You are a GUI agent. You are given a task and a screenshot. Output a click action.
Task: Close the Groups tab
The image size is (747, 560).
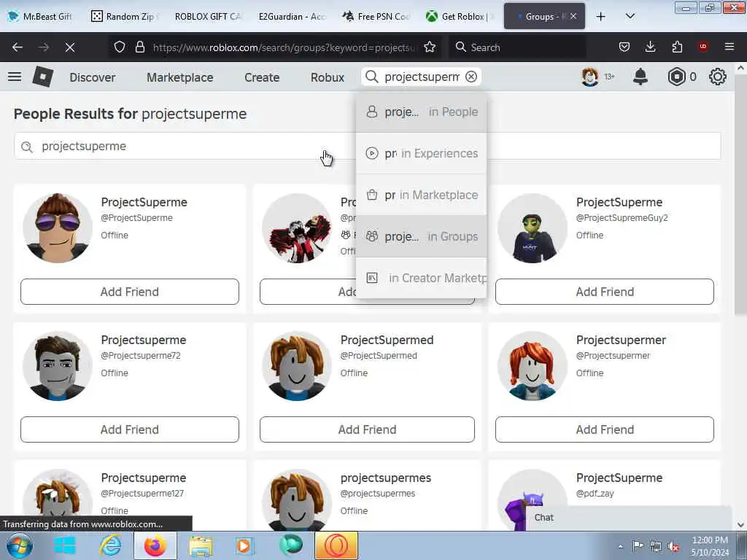click(573, 16)
